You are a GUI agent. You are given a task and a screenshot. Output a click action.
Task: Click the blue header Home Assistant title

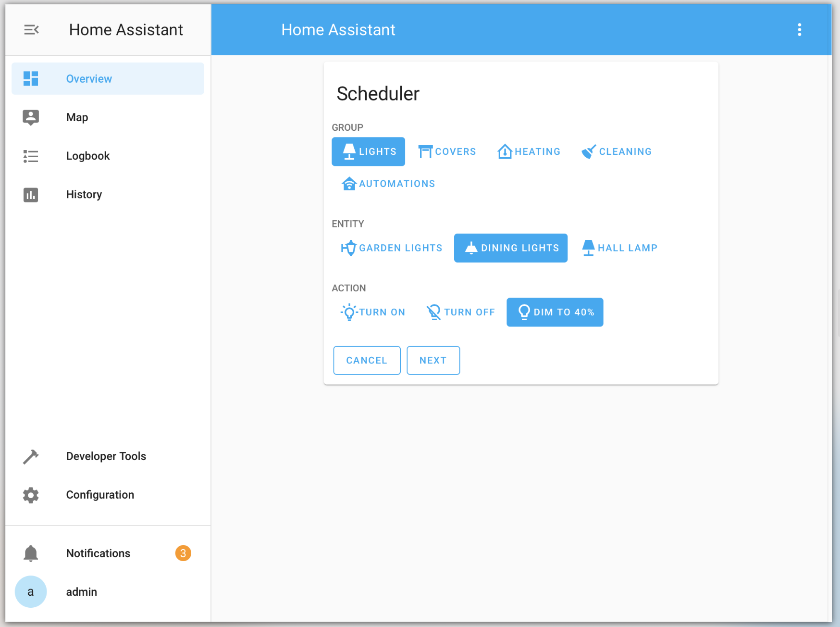point(338,30)
